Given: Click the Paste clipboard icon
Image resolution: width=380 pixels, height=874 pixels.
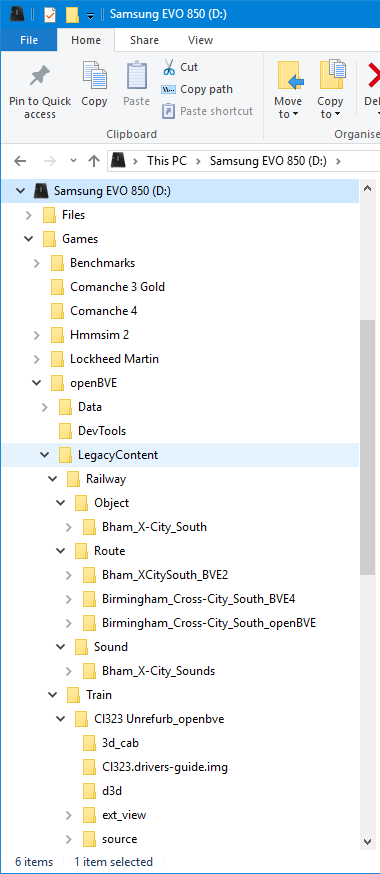Looking at the screenshot, I should [x=136, y=76].
